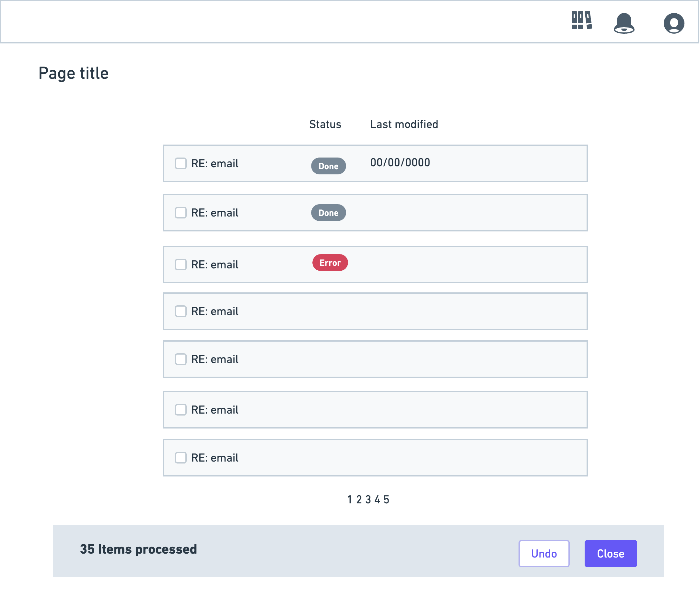Jump to page 3

pos(368,500)
